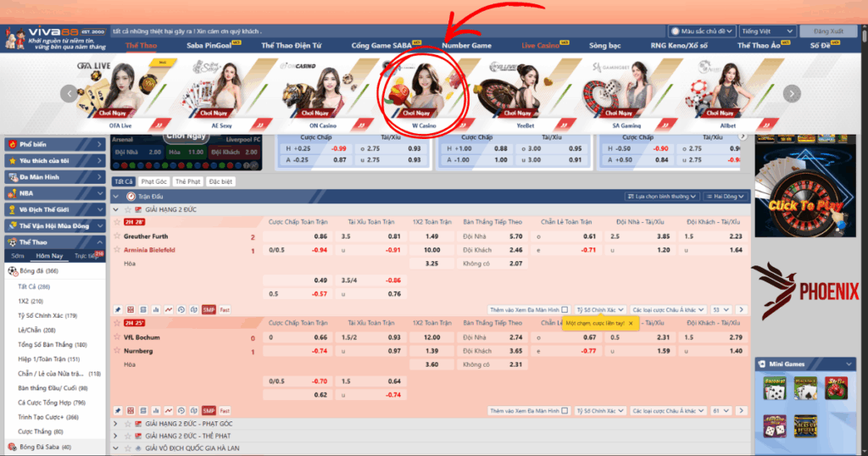
Task: Switch to the 'Phạt Góc' tab
Action: pyautogui.click(x=153, y=181)
